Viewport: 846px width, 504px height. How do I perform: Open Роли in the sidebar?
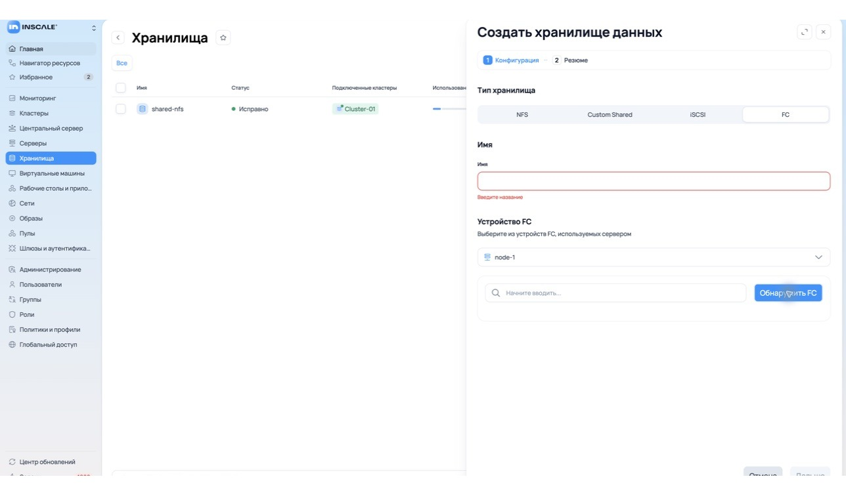point(51,315)
